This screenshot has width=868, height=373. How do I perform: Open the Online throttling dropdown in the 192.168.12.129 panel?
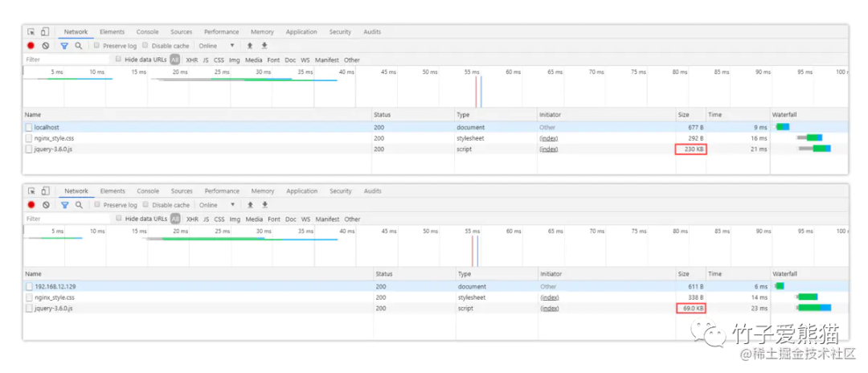pyautogui.click(x=218, y=205)
